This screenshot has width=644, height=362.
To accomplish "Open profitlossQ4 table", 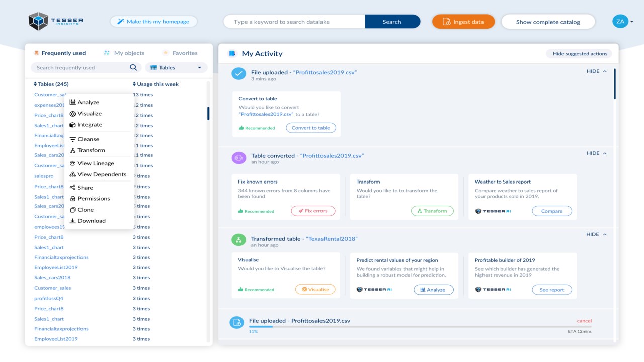I will coord(49,298).
